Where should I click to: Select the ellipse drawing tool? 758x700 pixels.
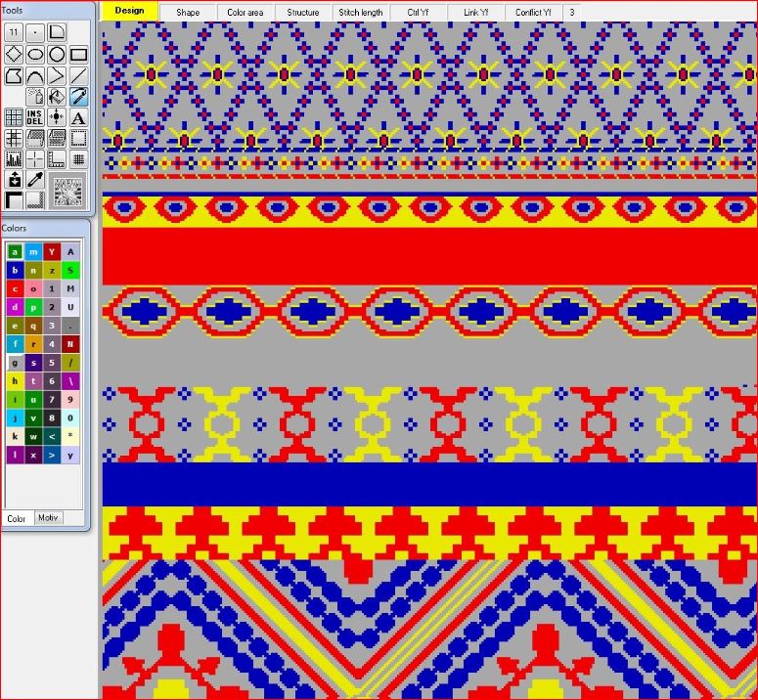35,55
